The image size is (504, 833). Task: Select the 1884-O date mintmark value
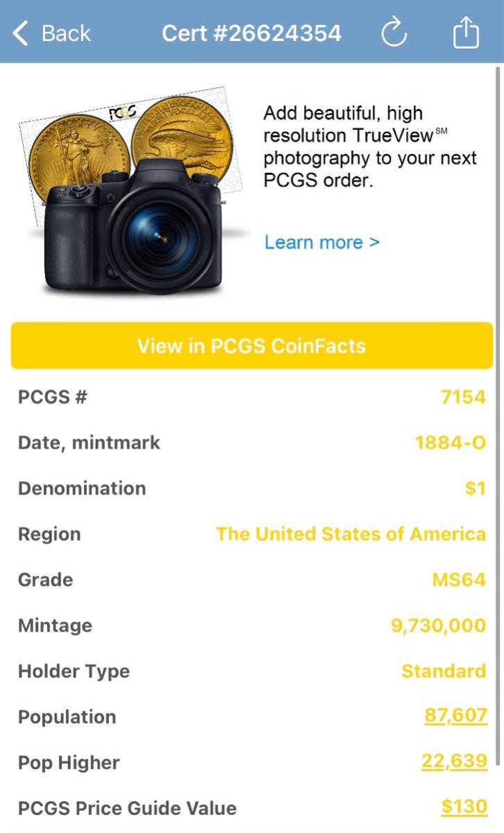coord(451,443)
